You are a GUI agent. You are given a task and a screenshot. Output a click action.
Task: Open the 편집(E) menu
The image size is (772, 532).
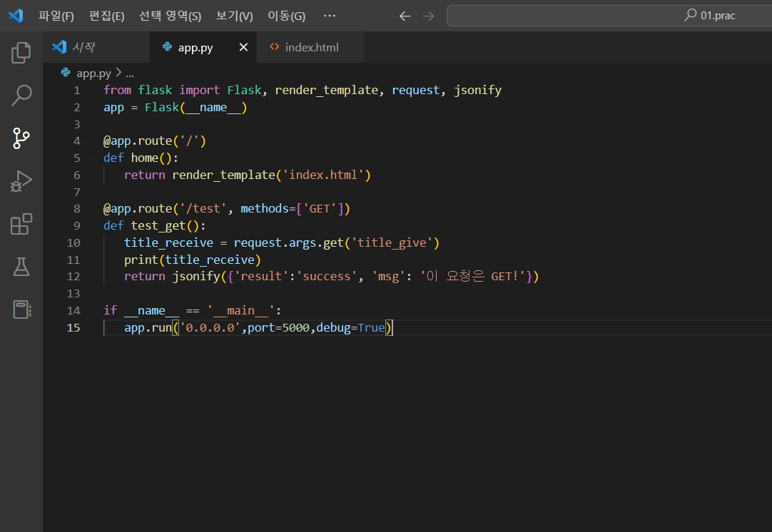point(106,16)
